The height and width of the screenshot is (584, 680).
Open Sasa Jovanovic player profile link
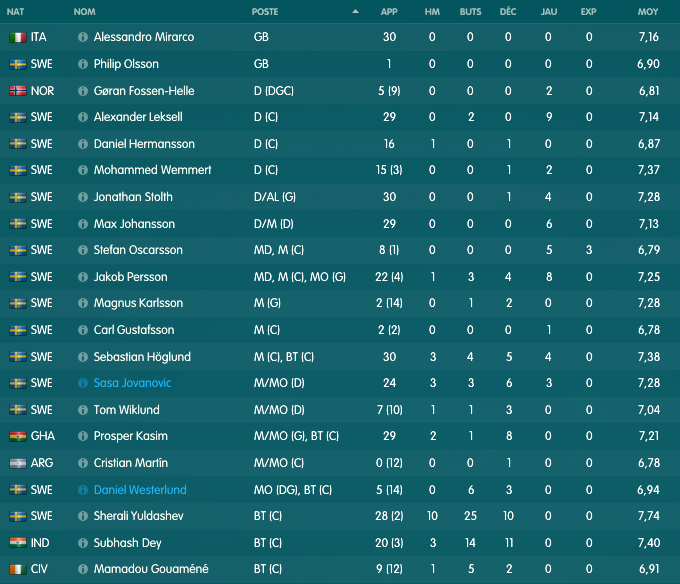click(x=132, y=383)
